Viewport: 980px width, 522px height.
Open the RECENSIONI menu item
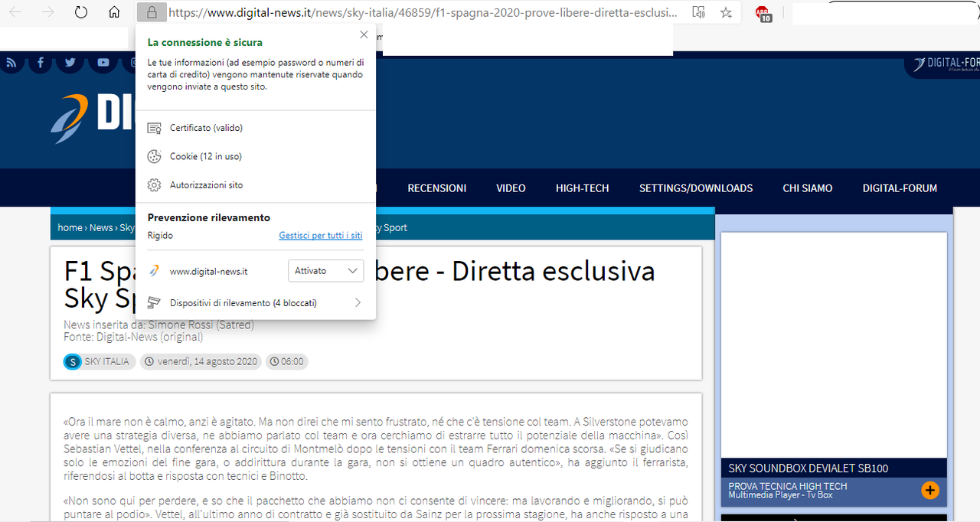(x=436, y=188)
